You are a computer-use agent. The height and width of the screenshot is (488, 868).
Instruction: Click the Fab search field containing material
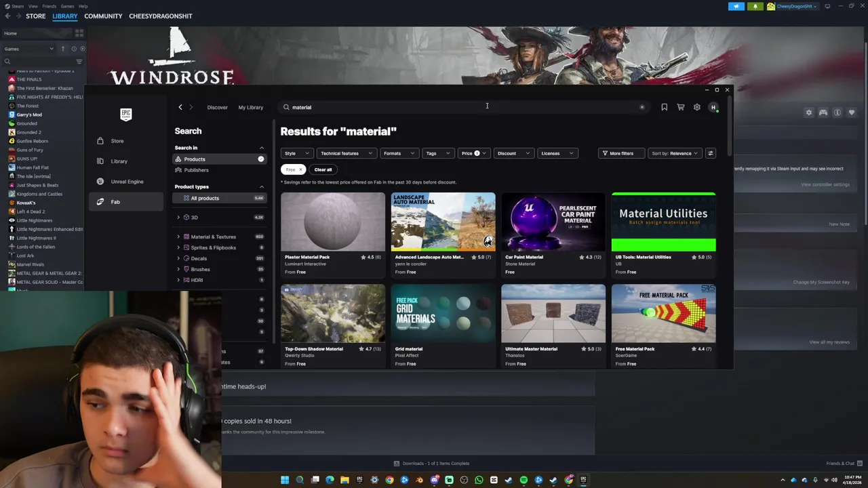tap(465, 107)
